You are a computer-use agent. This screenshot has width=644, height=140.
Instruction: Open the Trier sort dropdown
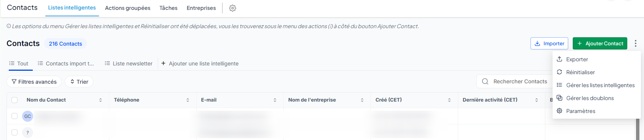click(x=79, y=82)
